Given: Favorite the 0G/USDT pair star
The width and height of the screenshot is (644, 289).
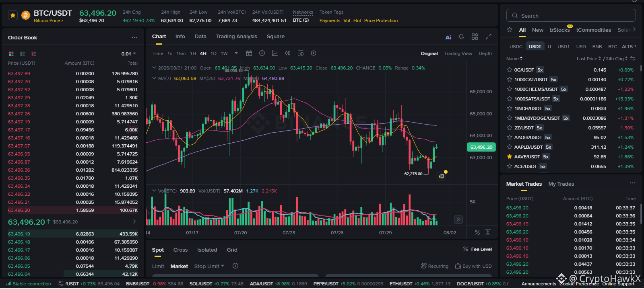Looking at the screenshot, I should (510, 70).
